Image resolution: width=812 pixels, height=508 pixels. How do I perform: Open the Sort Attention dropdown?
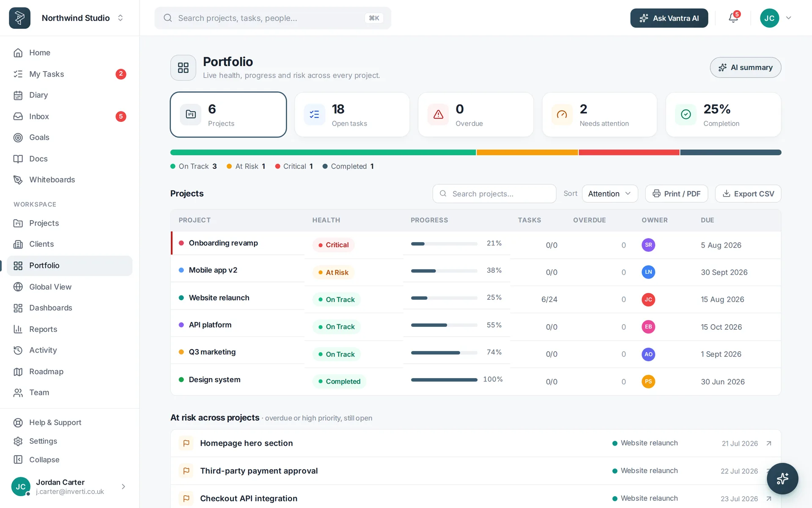610,193
